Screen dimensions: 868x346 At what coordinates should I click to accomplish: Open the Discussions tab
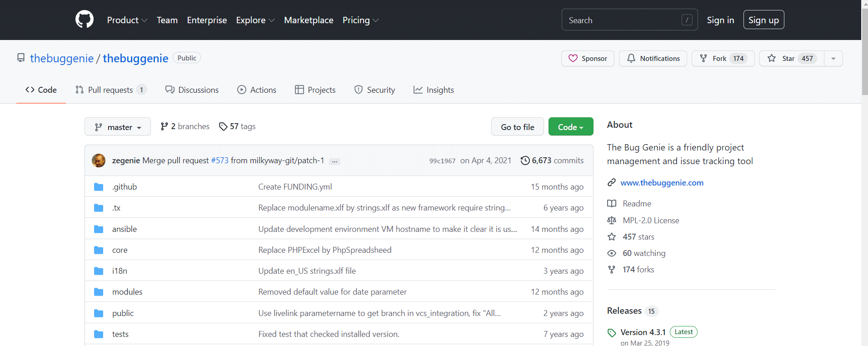tap(192, 90)
